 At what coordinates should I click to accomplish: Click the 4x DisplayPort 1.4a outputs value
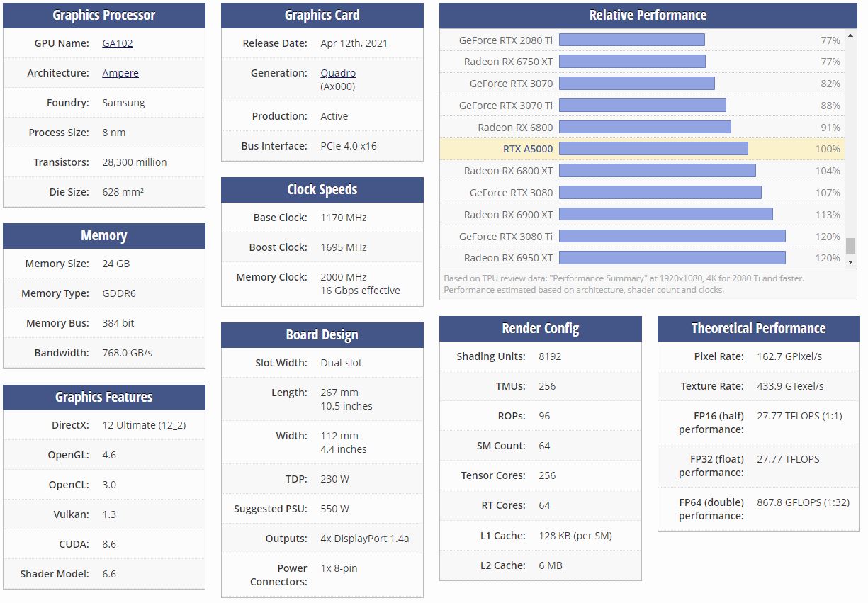[x=365, y=539]
